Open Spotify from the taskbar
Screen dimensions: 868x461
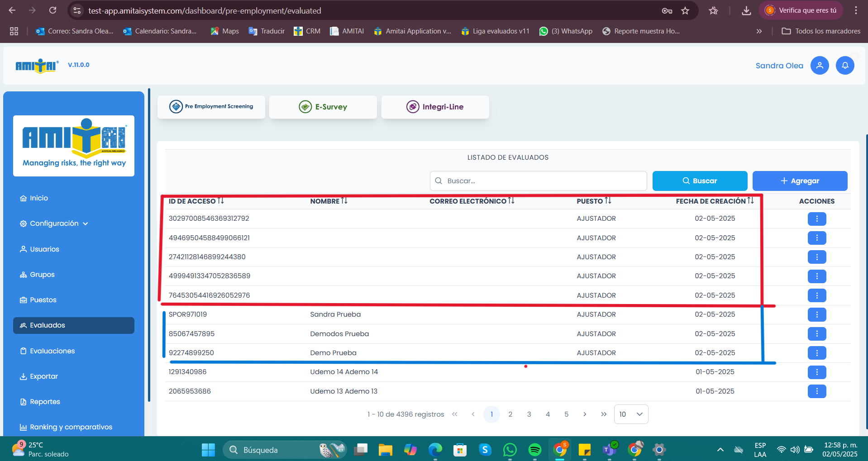coord(534,450)
